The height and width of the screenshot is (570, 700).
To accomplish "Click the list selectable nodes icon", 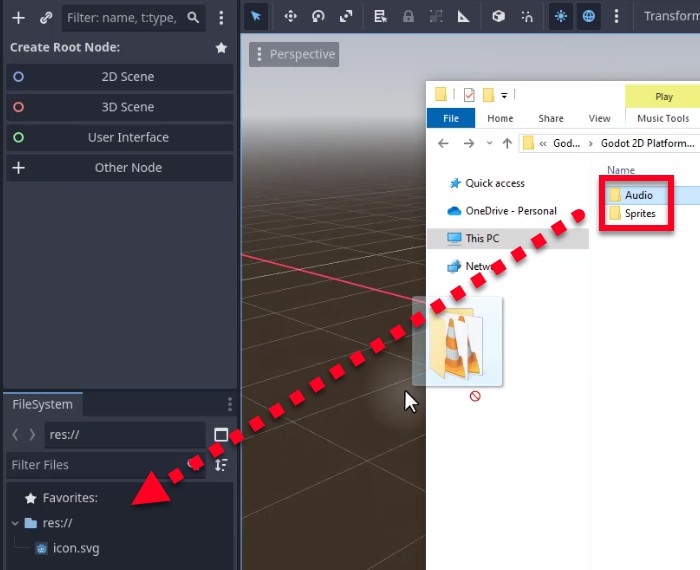I will [x=380, y=17].
